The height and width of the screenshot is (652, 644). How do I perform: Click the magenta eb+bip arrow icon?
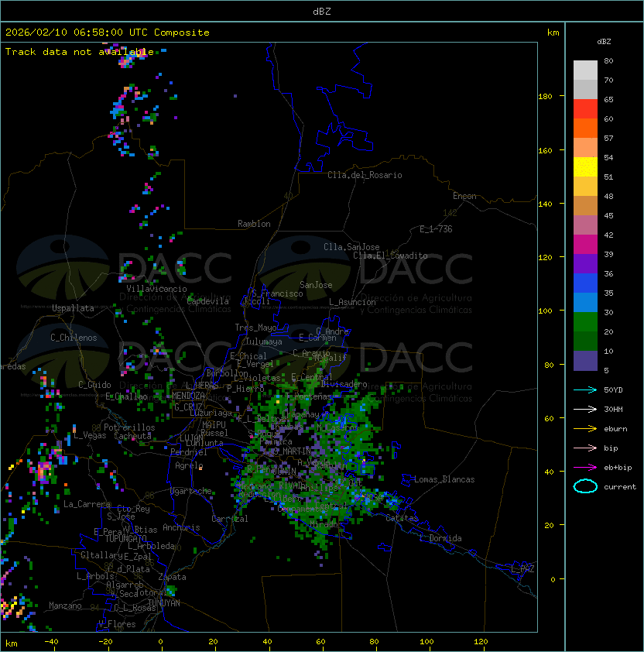pos(585,468)
